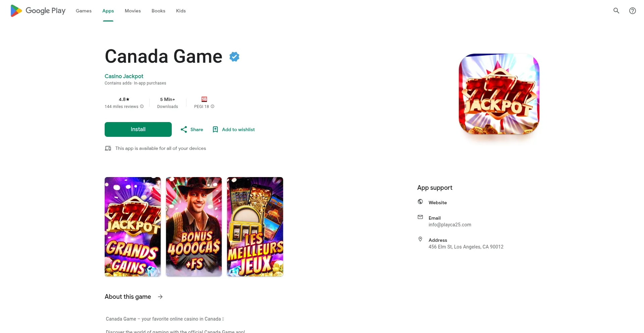
Task: Click the info icon next to reviews
Action: 142,107
